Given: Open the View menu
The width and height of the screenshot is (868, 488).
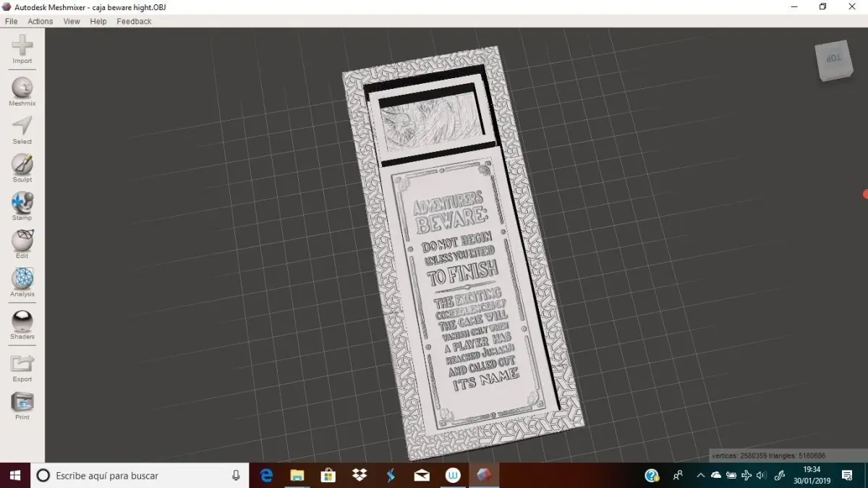Looking at the screenshot, I should (x=72, y=21).
